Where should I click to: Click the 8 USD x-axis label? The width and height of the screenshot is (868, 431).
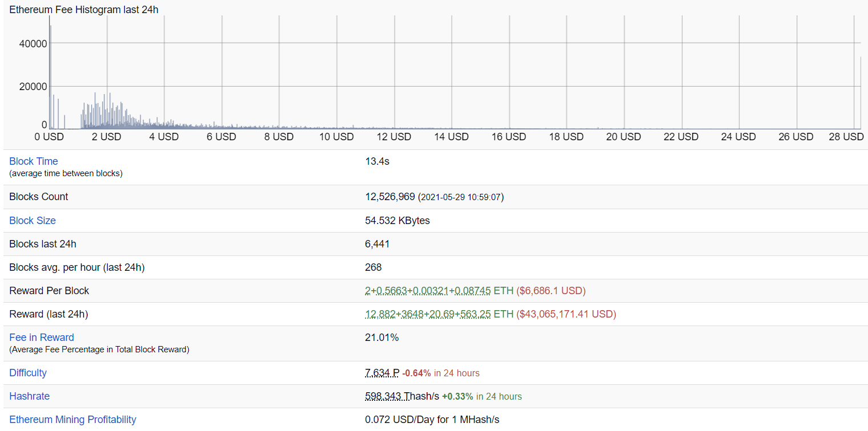(x=279, y=137)
